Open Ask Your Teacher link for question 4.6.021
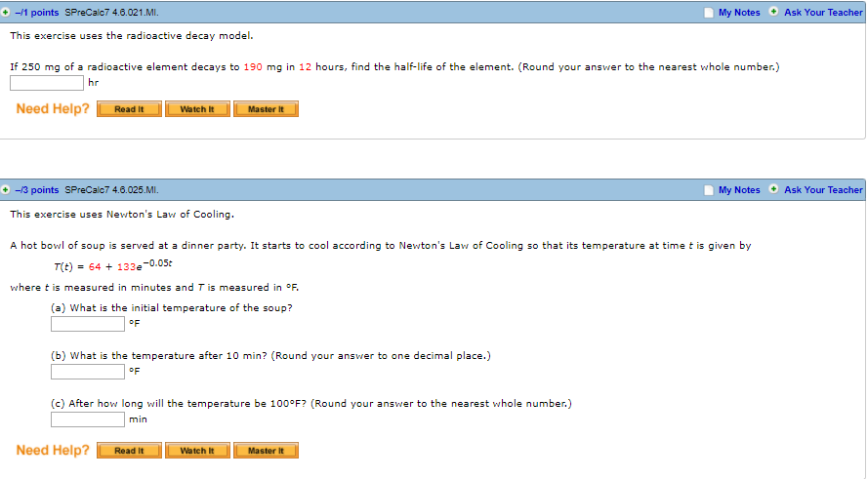 click(823, 12)
